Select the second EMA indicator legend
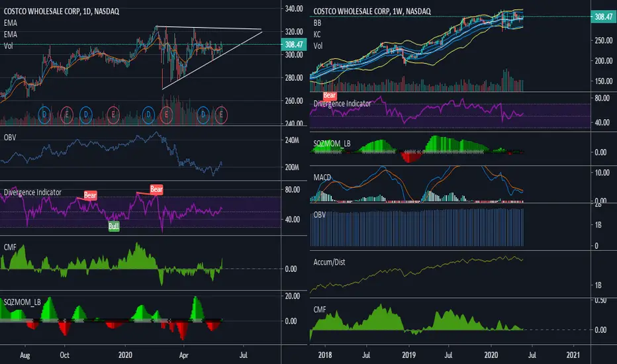617x364 pixels. coord(11,34)
